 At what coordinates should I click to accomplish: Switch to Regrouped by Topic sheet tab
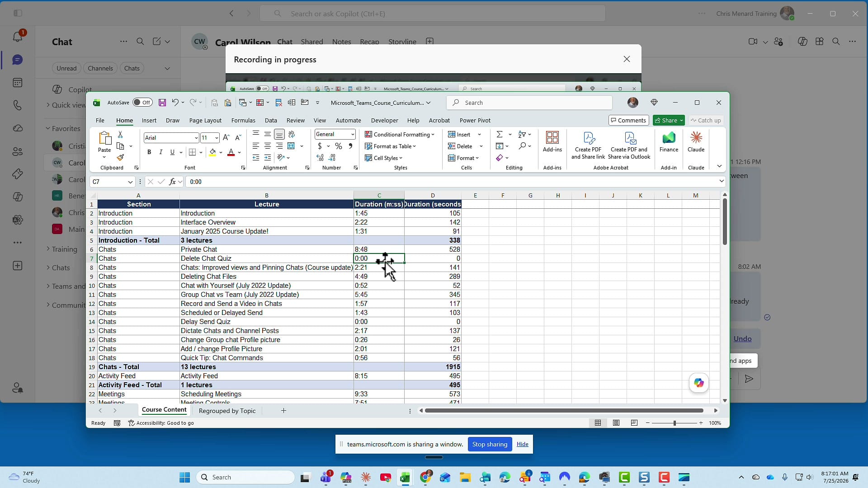[x=227, y=411]
